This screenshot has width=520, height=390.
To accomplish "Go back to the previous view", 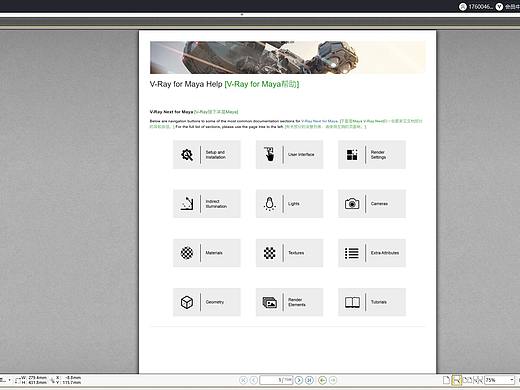I will 322,380.
